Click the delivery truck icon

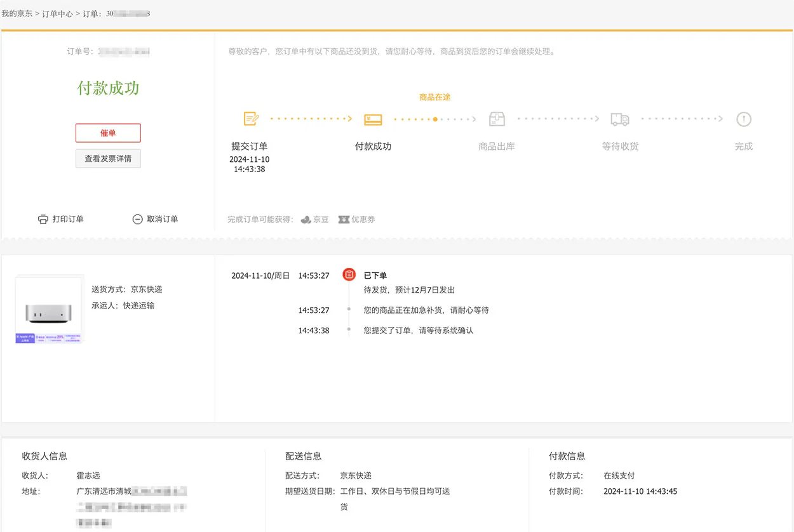tap(620, 119)
